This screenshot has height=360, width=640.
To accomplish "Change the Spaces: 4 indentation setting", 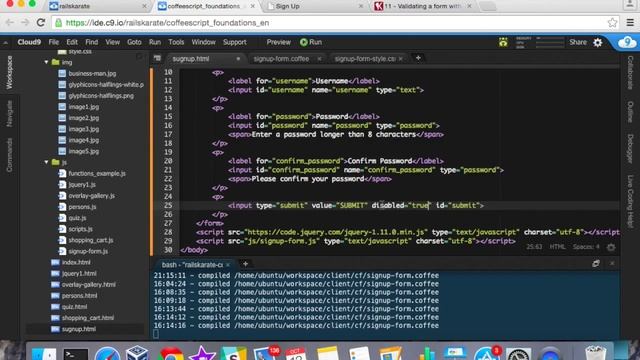I will [x=586, y=247].
